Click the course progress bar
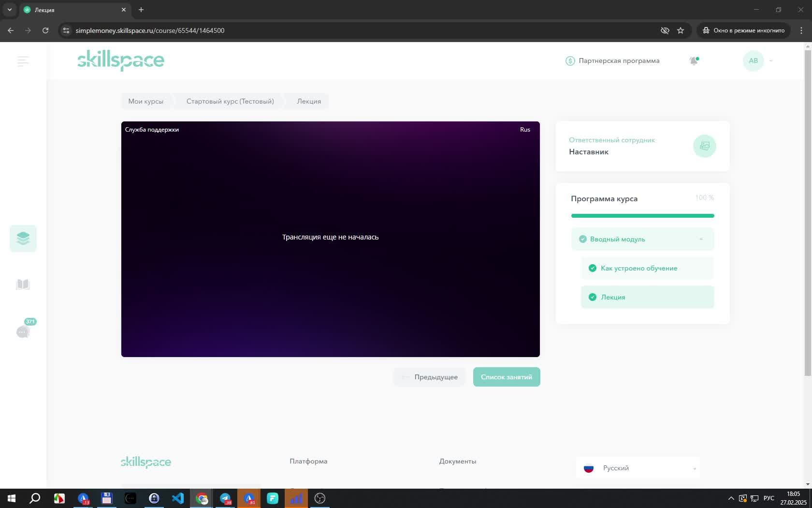812x508 pixels. point(642,216)
